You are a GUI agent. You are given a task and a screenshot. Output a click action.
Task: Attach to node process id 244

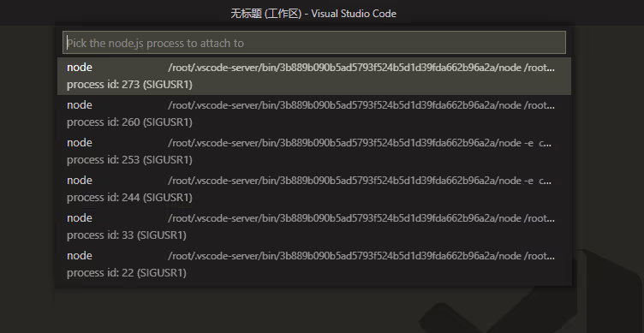point(314,189)
